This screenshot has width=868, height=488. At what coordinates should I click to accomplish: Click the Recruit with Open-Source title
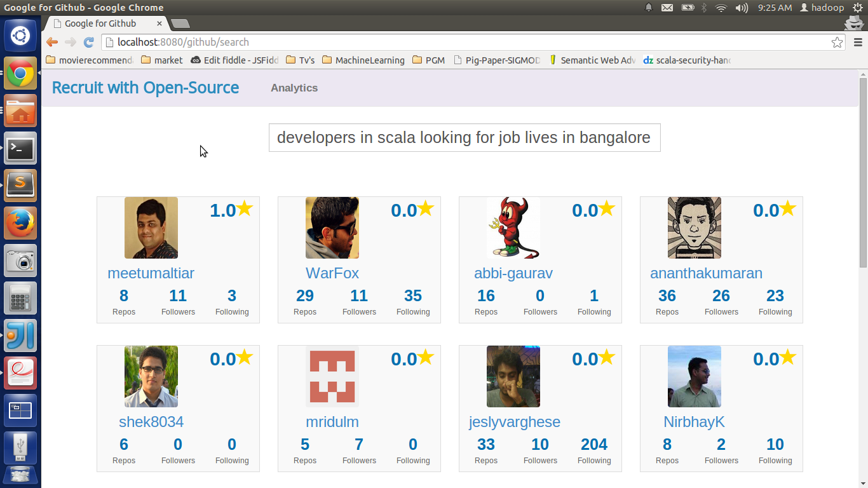146,88
